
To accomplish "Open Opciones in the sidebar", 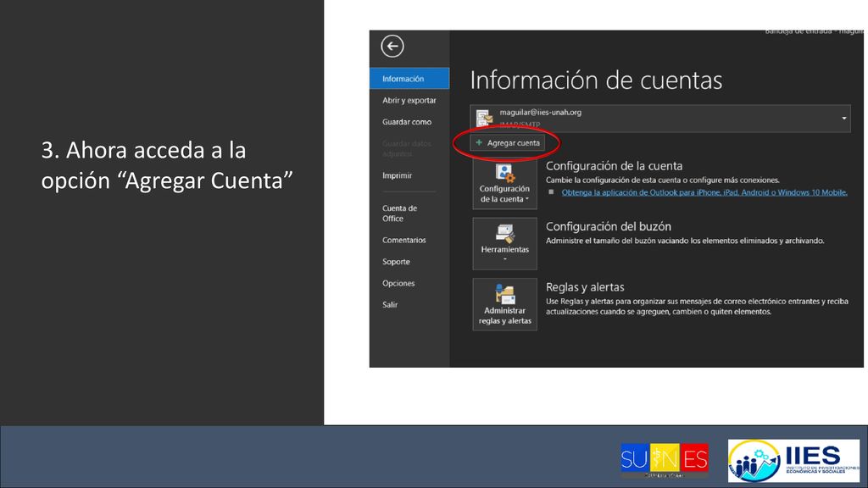I will [x=398, y=283].
